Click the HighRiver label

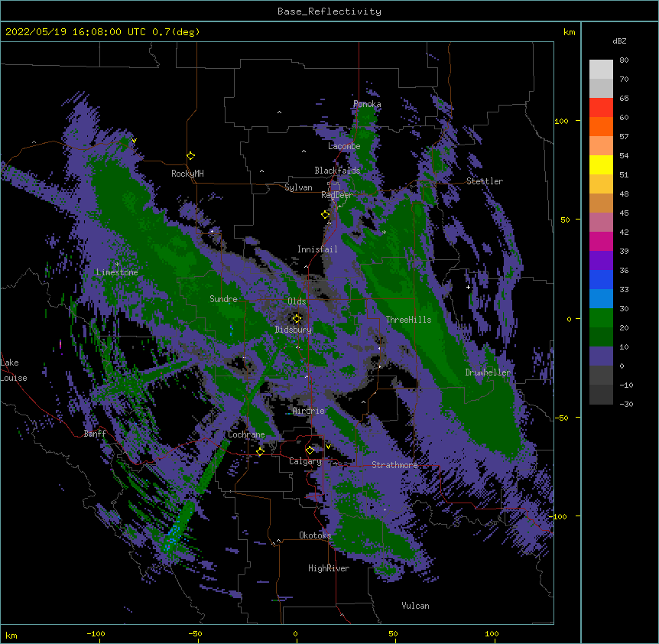329,568
